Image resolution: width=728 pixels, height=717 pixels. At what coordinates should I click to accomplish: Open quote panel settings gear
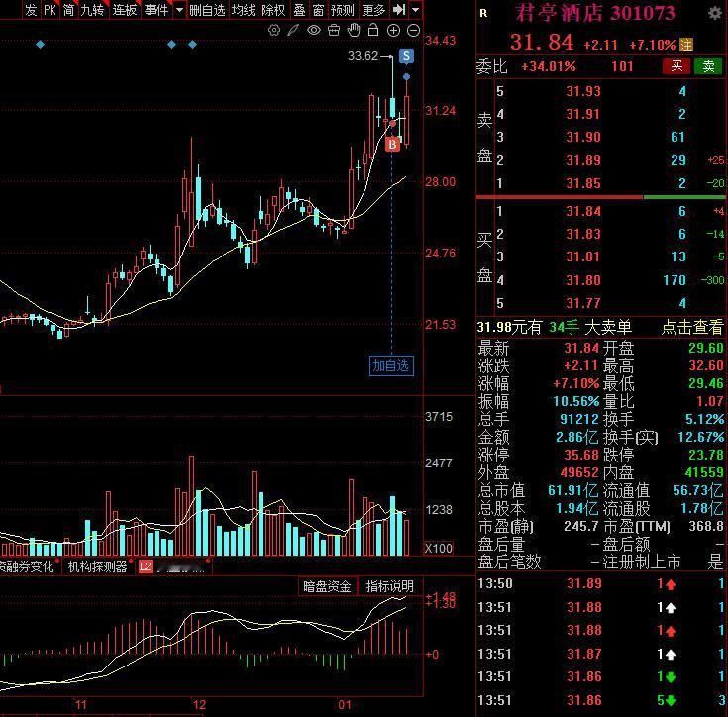click(715, 13)
